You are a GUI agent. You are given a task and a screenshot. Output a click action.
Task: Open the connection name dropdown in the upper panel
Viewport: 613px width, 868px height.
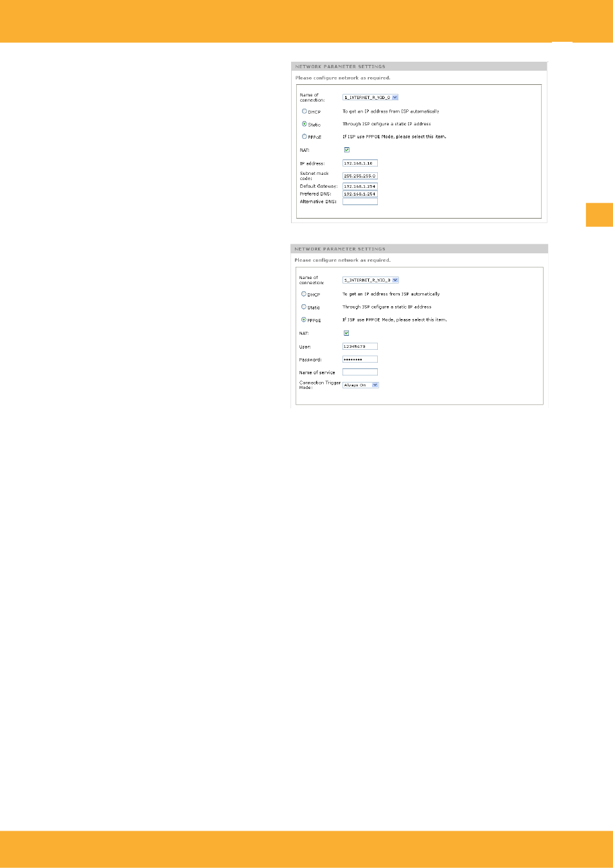(371, 98)
